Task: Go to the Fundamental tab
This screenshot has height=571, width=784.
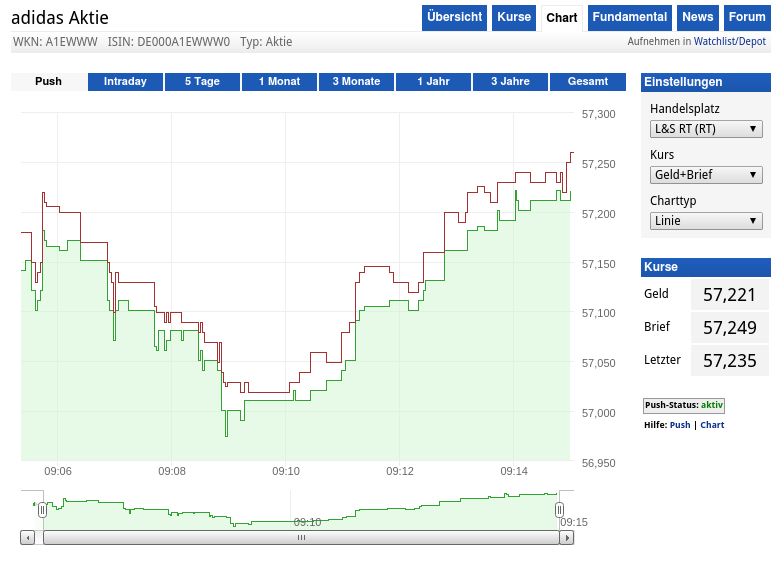Action: [x=629, y=17]
